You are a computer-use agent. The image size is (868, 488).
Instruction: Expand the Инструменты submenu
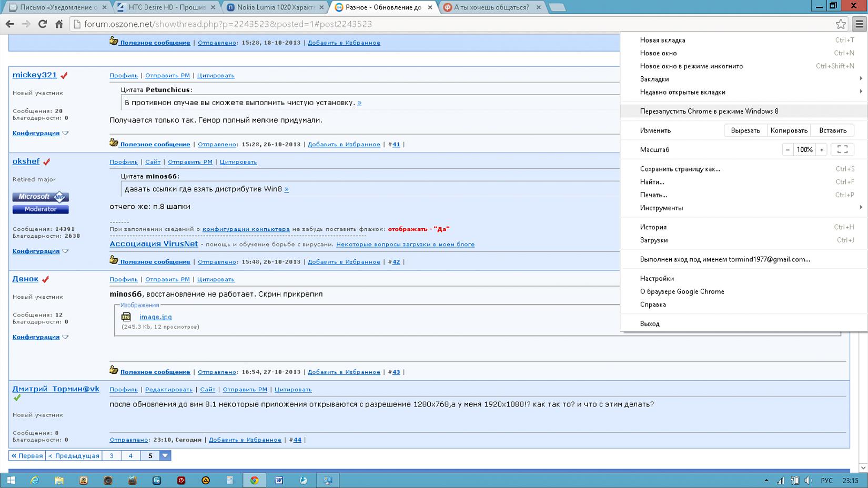pos(744,208)
